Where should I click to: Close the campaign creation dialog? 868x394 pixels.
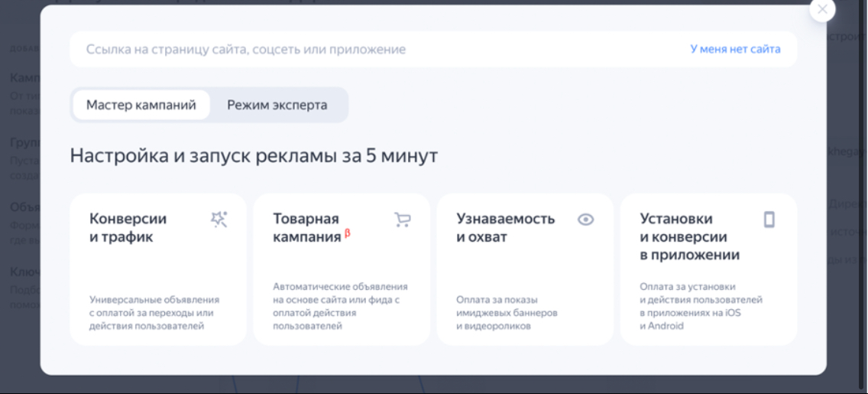pos(822,9)
